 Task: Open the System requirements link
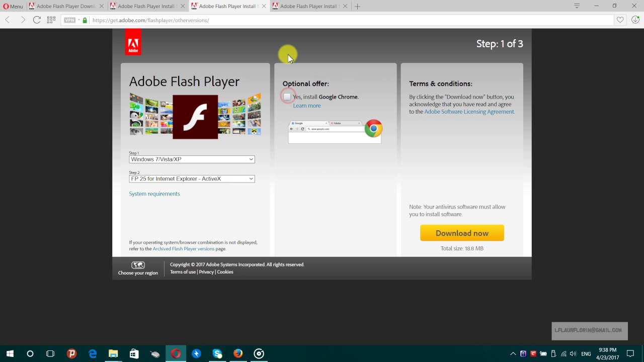154,194
